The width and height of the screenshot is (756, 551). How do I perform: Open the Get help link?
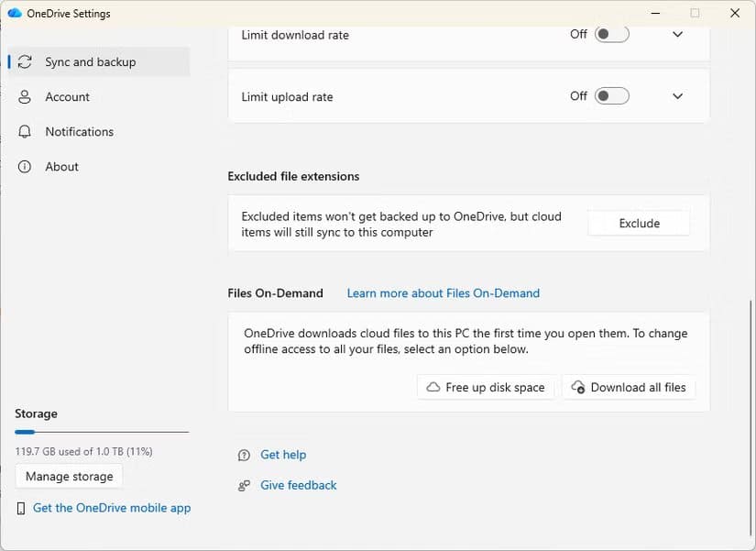click(x=283, y=455)
